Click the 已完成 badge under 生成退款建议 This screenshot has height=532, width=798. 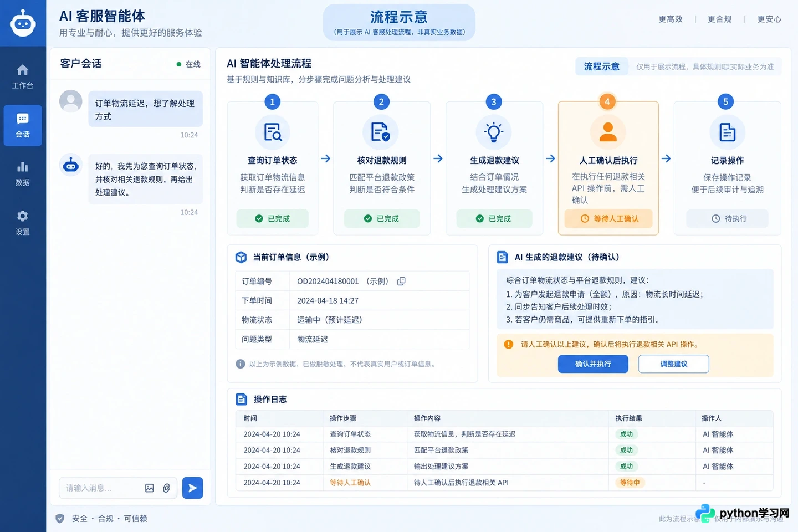(494, 219)
